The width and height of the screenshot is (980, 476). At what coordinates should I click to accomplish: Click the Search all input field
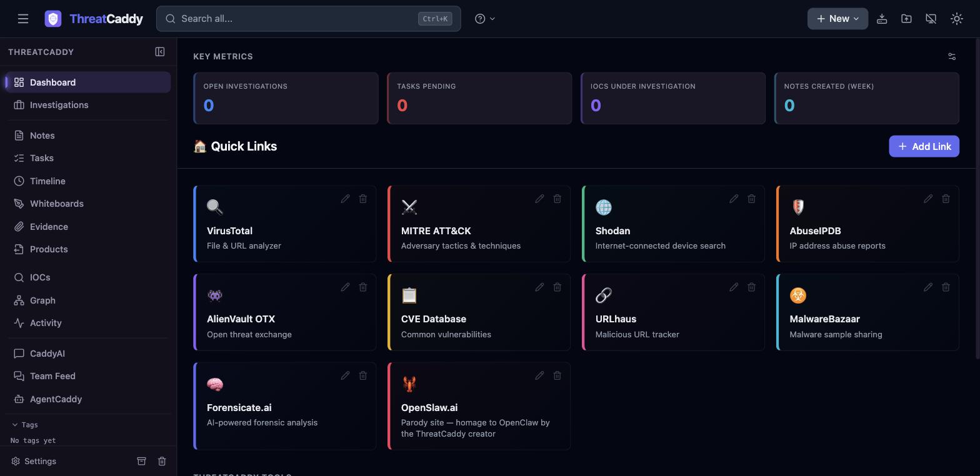[x=309, y=19]
